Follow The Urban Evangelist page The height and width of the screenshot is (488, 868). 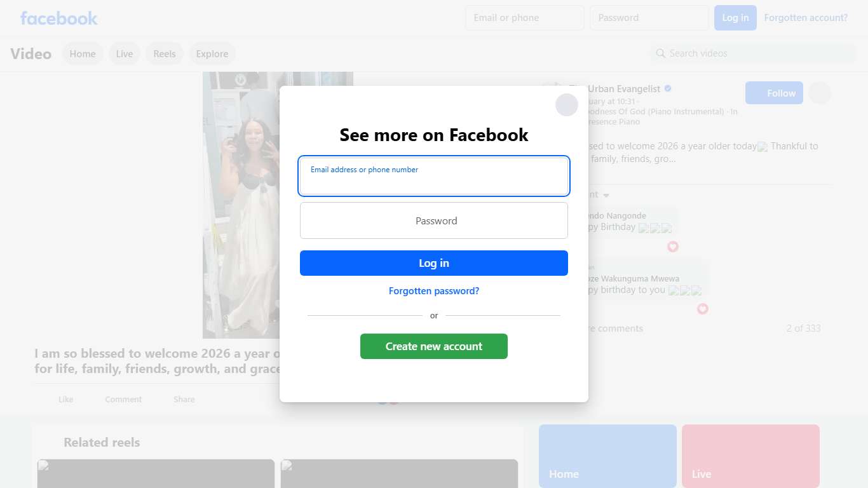[774, 93]
